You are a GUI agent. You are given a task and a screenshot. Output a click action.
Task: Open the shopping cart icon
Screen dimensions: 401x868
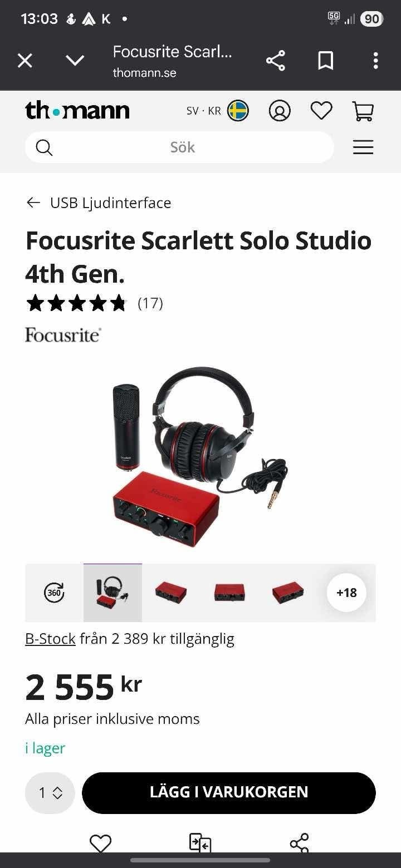(x=363, y=111)
